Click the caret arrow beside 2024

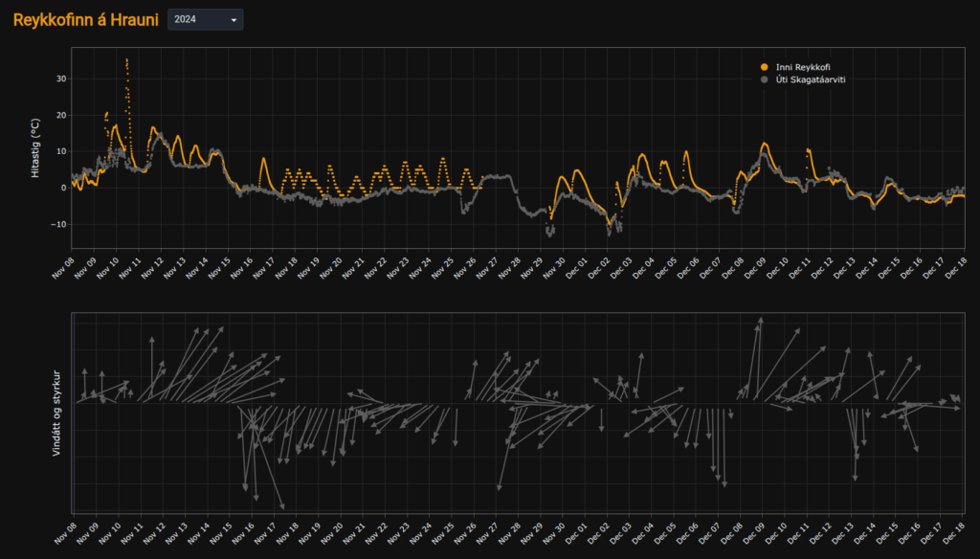tap(234, 20)
